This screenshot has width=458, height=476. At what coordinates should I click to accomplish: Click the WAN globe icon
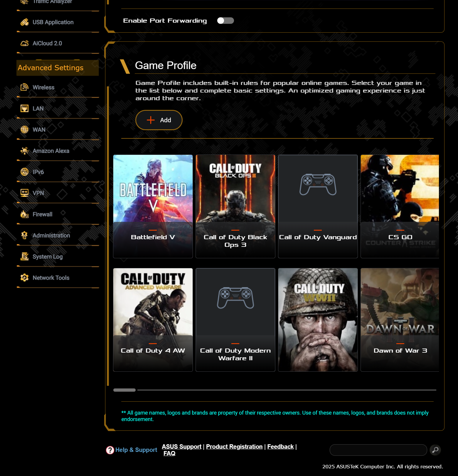pos(25,130)
